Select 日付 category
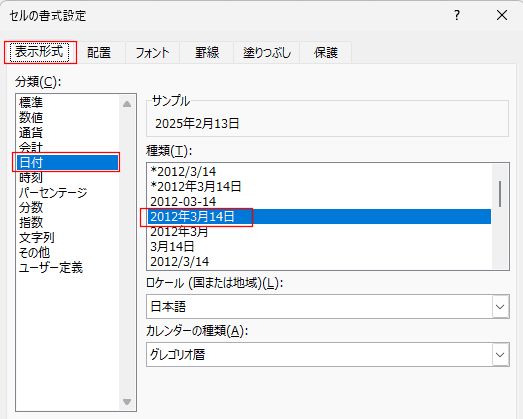 (68, 162)
